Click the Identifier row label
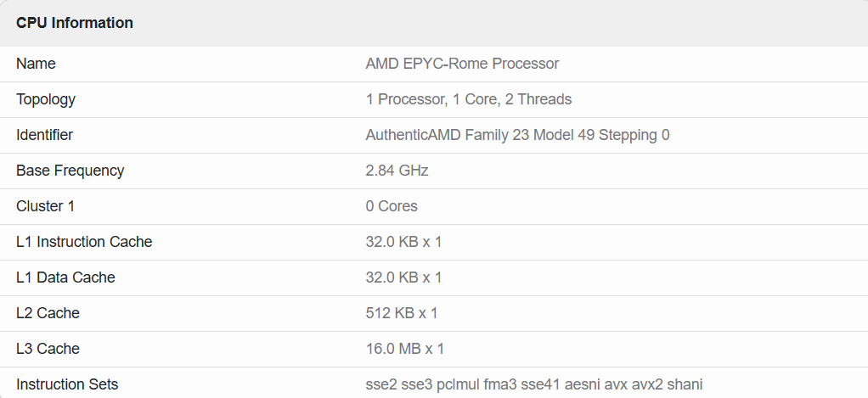Image resolution: width=868 pixels, height=398 pixels. (x=44, y=135)
